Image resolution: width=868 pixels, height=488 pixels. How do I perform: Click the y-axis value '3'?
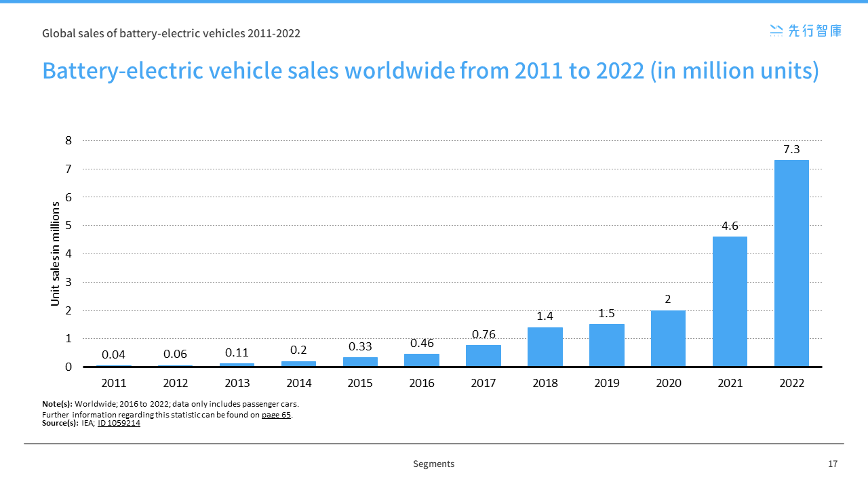(68, 282)
